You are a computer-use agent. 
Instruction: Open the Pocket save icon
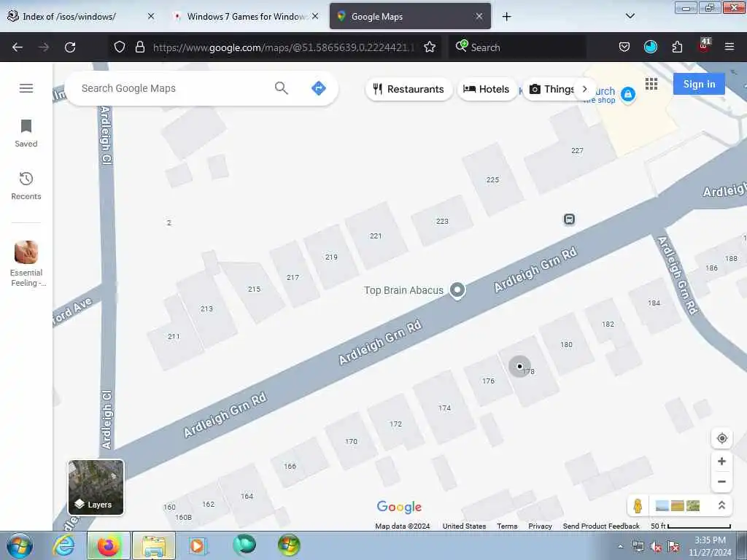click(624, 47)
